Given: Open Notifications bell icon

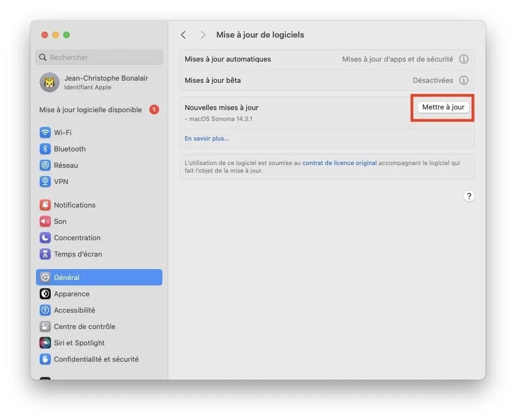Looking at the screenshot, I should tap(45, 205).
